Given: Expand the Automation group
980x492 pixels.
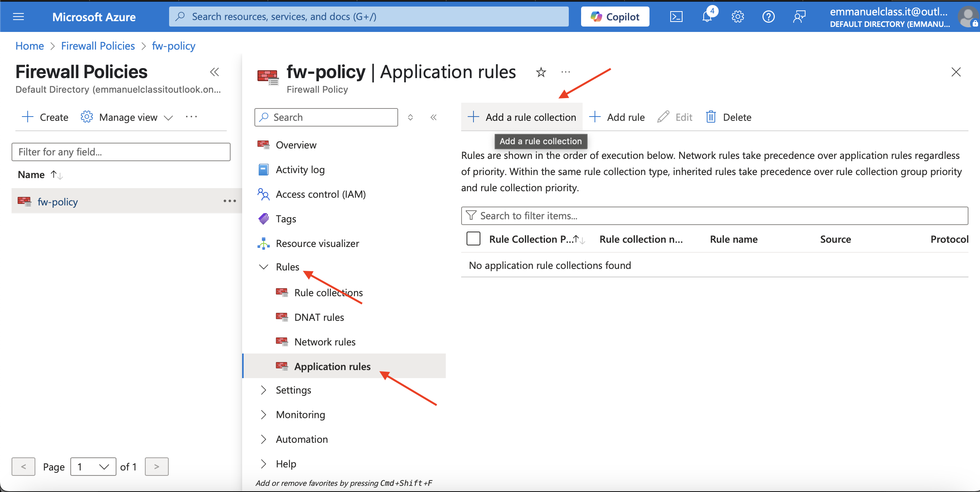Looking at the screenshot, I should click(302, 439).
